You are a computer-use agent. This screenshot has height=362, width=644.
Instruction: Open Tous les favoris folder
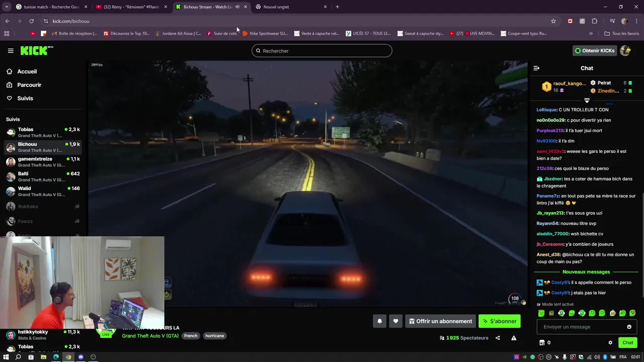point(622,34)
